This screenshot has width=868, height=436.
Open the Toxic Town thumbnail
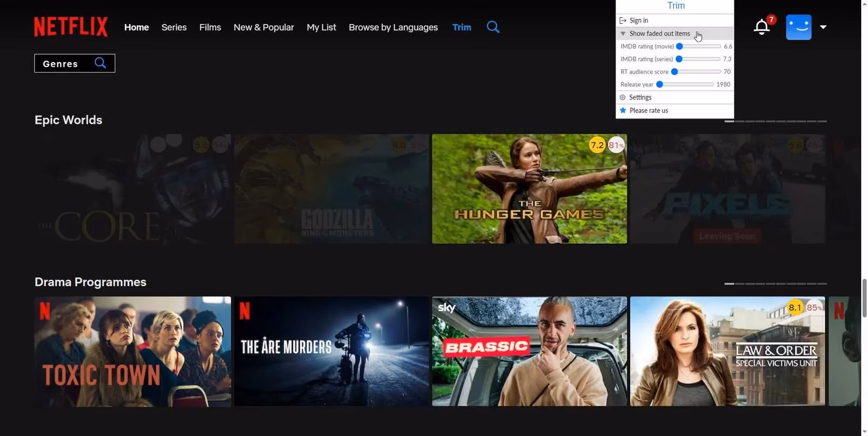[133, 351]
